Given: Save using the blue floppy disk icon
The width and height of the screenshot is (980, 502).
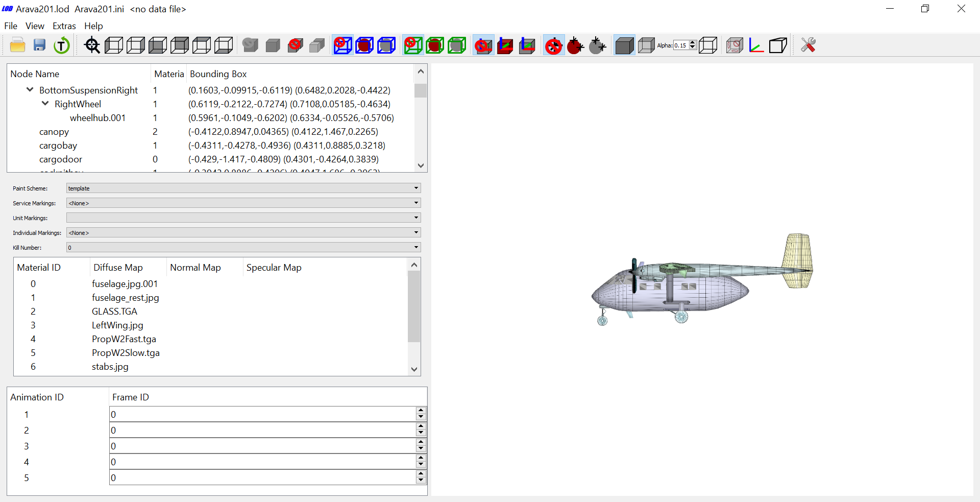Looking at the screenshot, I should pos(40,45).
